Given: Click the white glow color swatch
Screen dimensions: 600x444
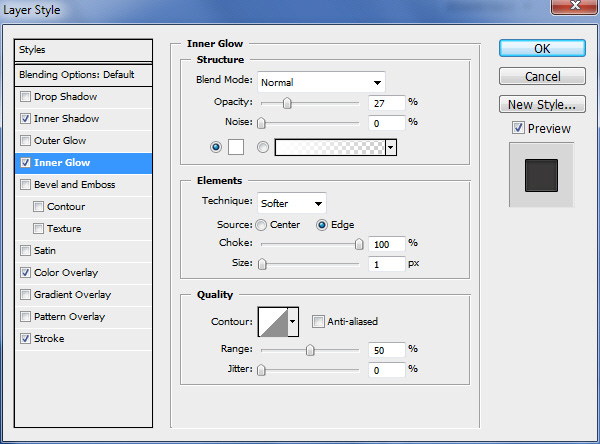Looking at the screenshot, I should click(236, 147).
